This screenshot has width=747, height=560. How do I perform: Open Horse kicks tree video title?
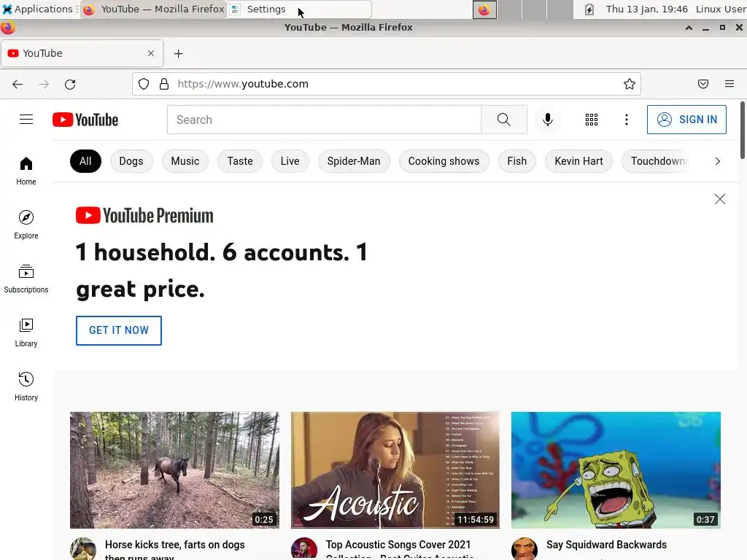coord(175,550)
